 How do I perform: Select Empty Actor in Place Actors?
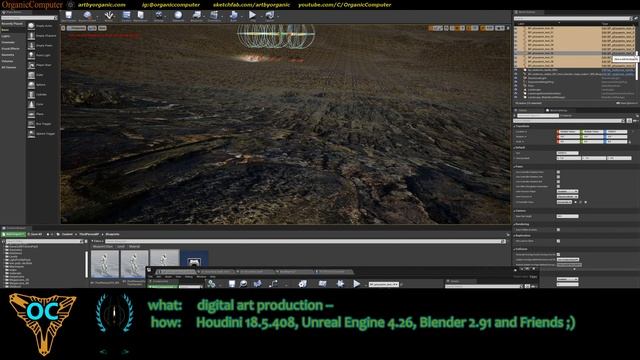(x=42, y=26)
